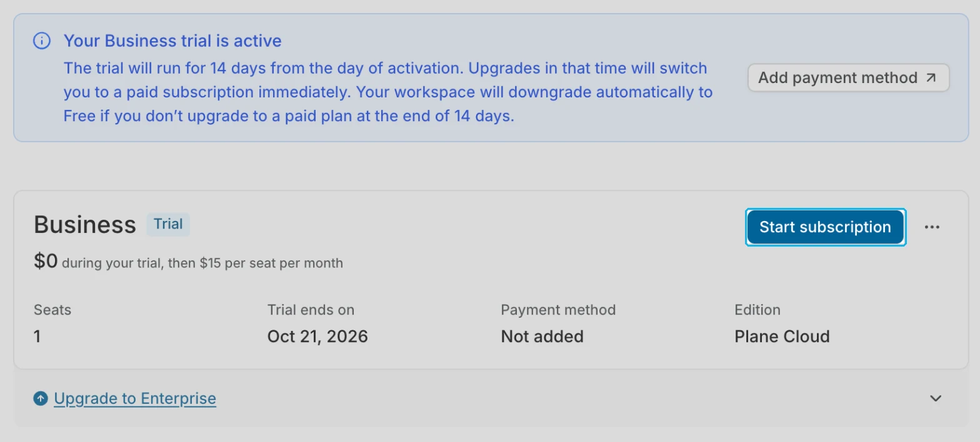Screen dimensions: 980x442
Task: Click the Plane Cloud edition value
Action: tap(782, 336)
